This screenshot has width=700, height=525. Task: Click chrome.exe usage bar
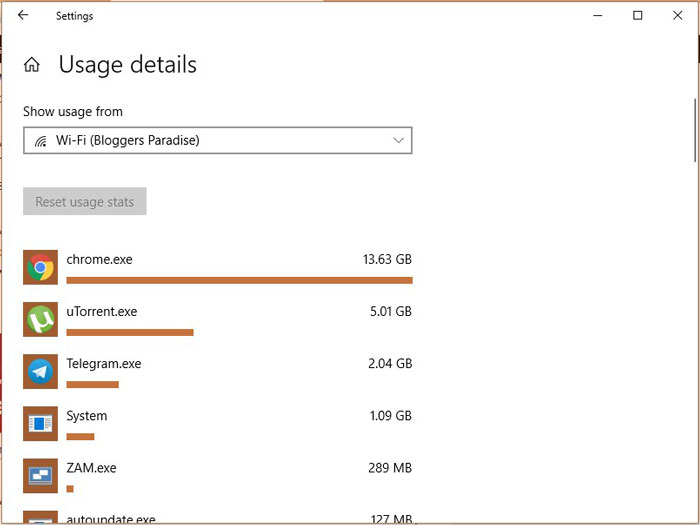coord(239,280)
